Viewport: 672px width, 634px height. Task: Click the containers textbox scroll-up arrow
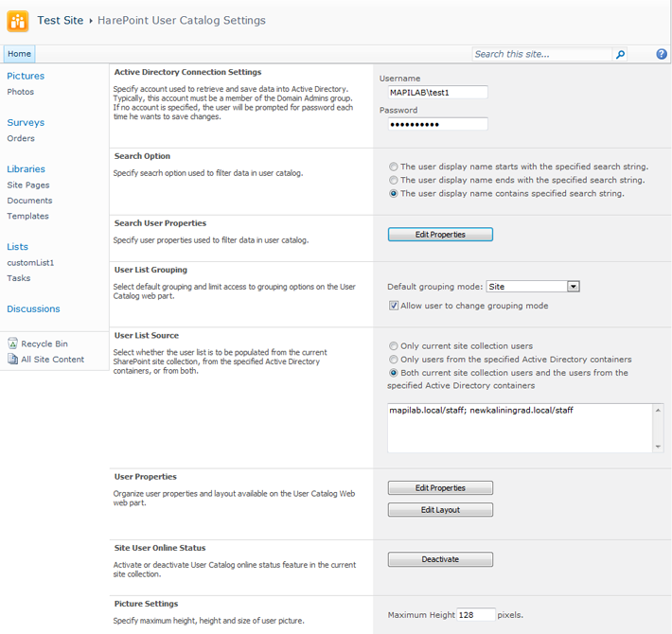(658, 410)
